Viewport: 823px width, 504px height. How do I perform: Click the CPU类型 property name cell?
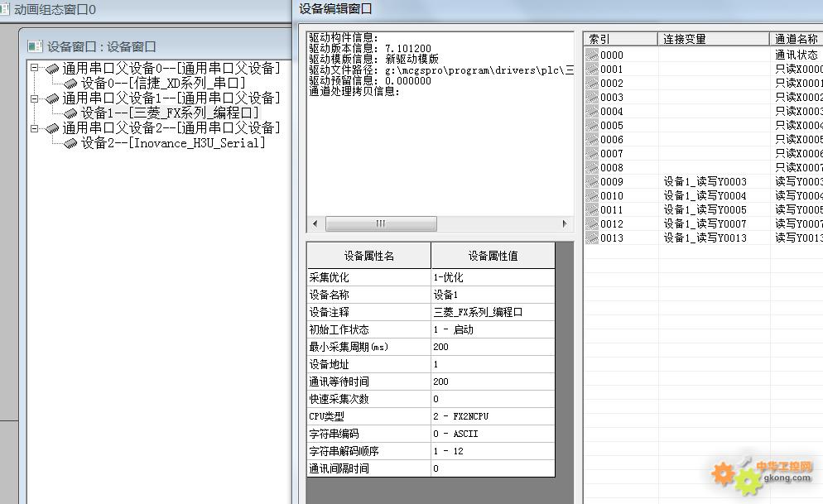tap(369, 416)
